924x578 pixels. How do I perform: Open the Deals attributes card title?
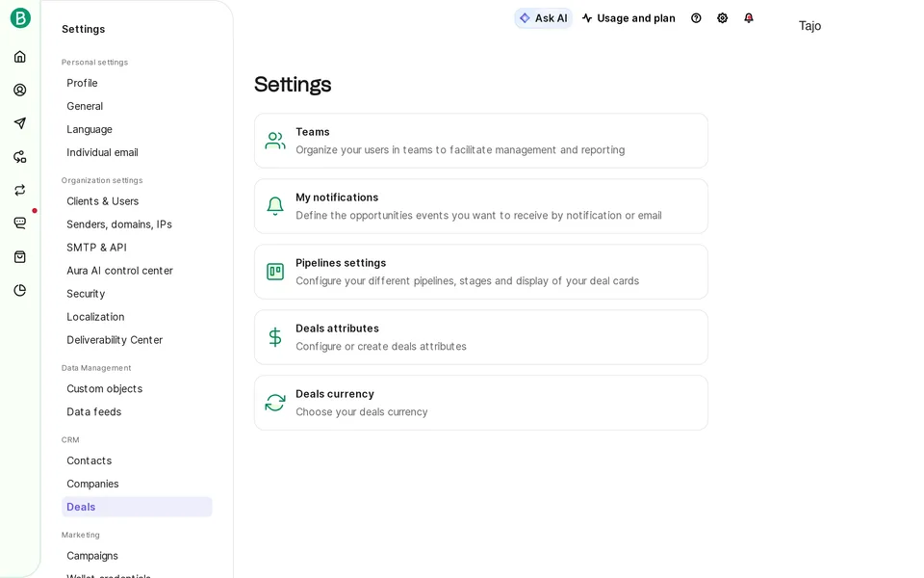click(x=337, y=328)
